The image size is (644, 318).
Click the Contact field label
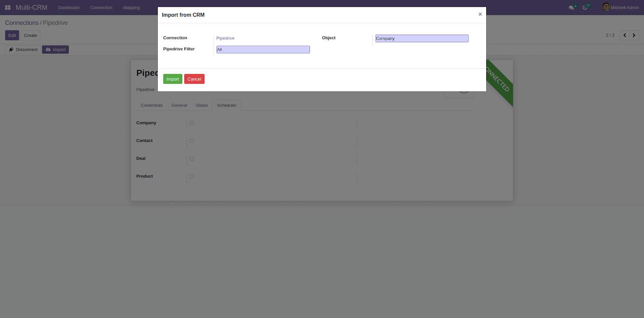(x=144, y=141)
